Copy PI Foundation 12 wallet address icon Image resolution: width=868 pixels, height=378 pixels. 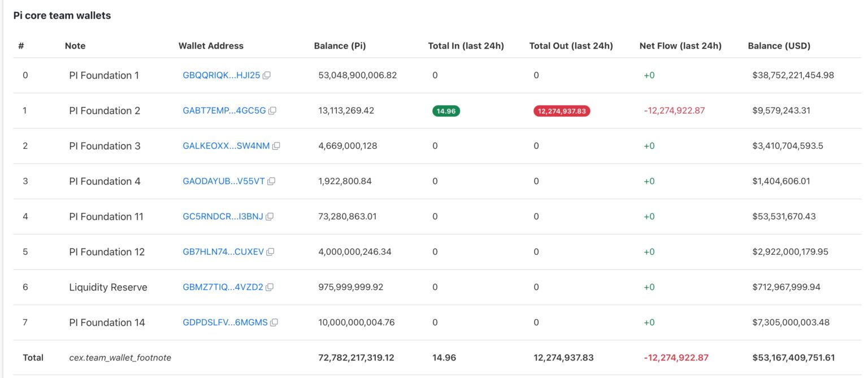tap(270, 252)
